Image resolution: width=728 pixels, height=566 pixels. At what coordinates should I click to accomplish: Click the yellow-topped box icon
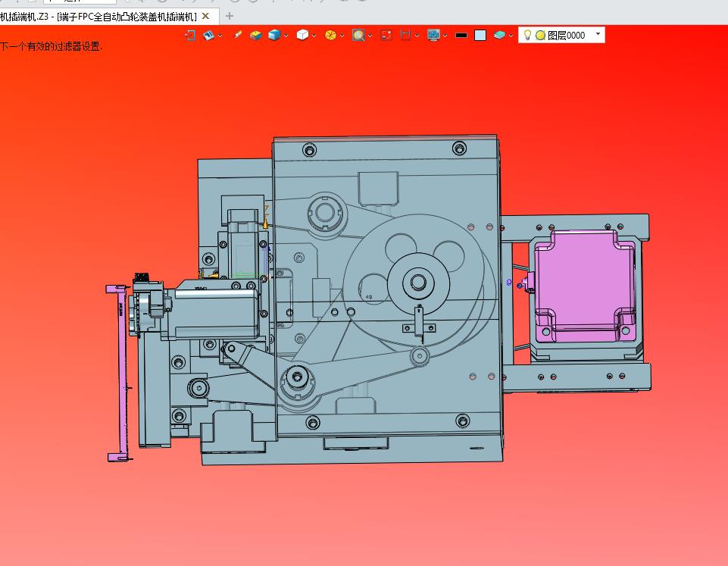click(255, 36)
